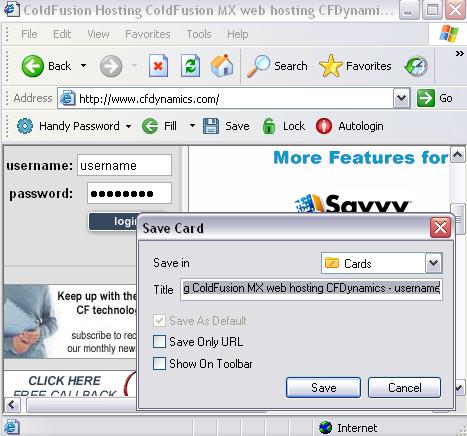The height and width of the screenshot is (436, 467).
Task: Open the History clock icon
Action: 415,66
